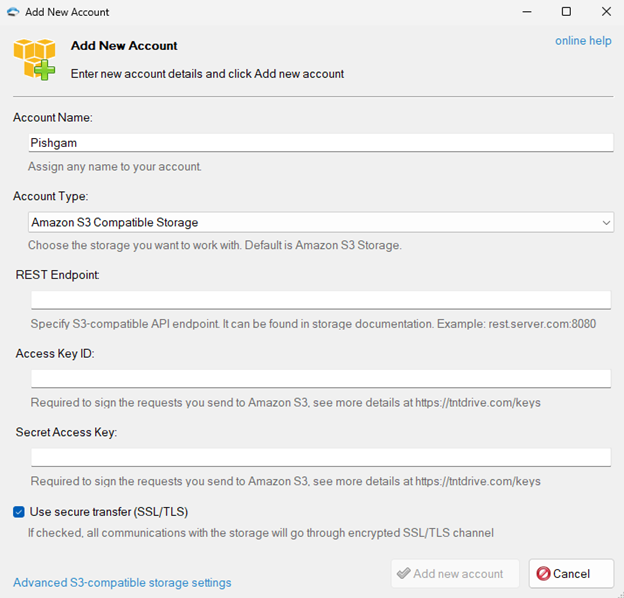Close the window with the X button
This screenshot has width=624, height=598.
606,12
